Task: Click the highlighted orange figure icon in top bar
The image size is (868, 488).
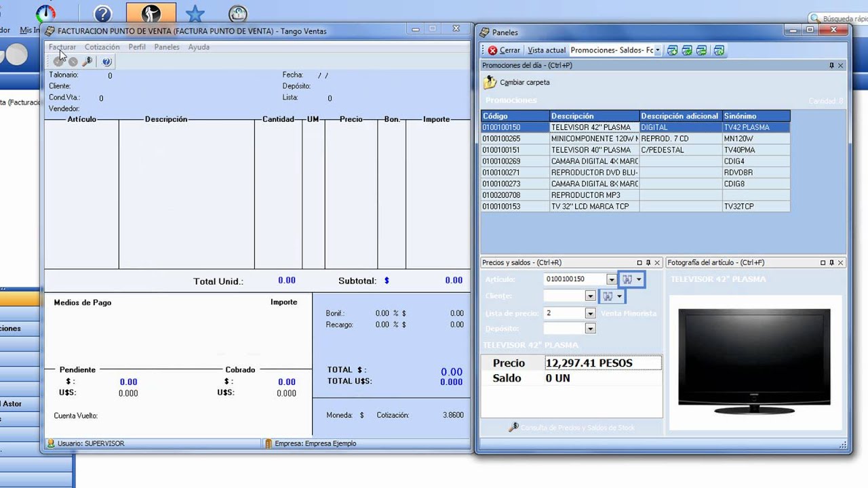Action: point(151,13)
